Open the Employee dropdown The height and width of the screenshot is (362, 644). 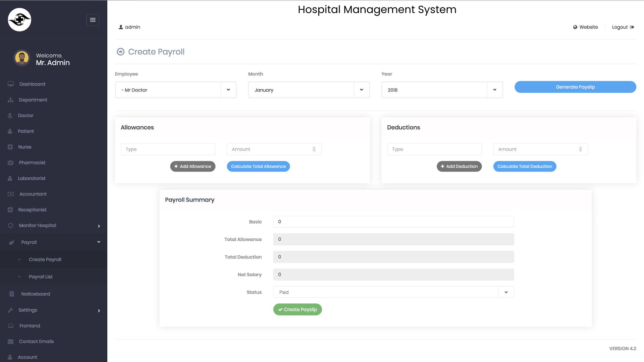[x=175, y=90]
